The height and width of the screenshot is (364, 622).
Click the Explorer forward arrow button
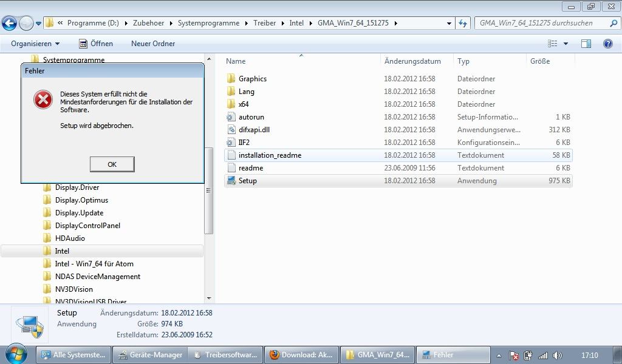(x=26, y=24)
